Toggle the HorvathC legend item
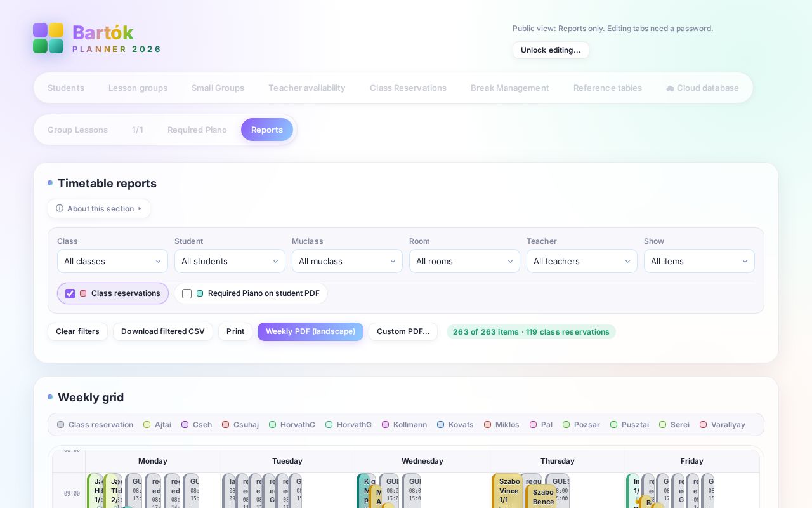This screenshot has width=812, height=508. point(292,425)
